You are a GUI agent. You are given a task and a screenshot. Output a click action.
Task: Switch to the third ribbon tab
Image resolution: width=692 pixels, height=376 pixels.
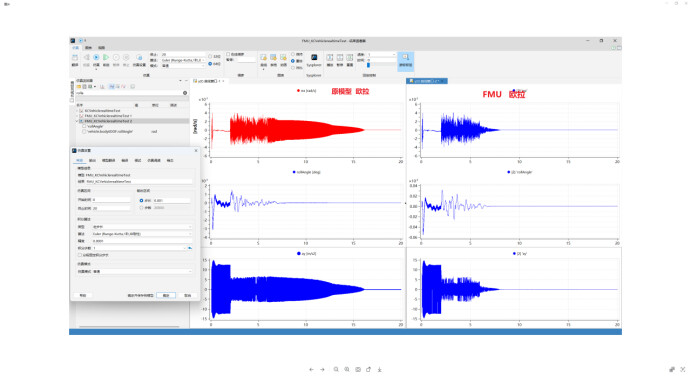point(102,48)
